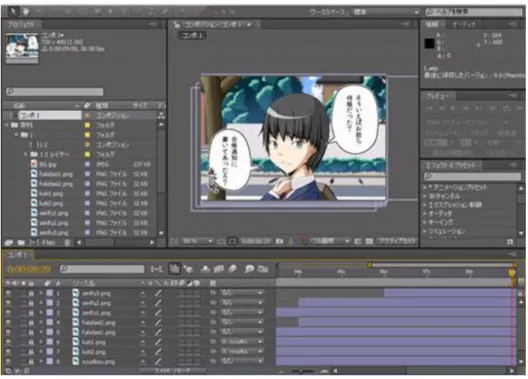Screen dimensions: 528x379
Task: Select the プレビュー panel tab
Action: point(438,96)
